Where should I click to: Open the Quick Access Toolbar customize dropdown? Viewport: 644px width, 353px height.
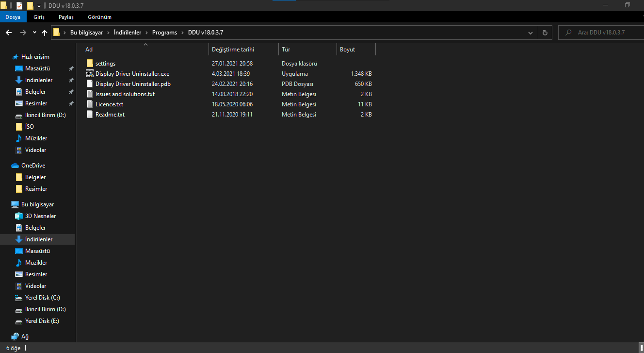pos(39,6)
